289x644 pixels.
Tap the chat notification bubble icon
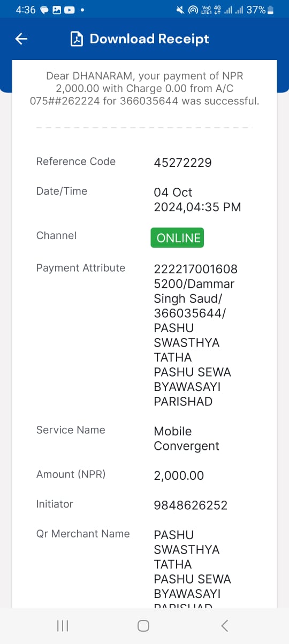click(x=44, y=10)
